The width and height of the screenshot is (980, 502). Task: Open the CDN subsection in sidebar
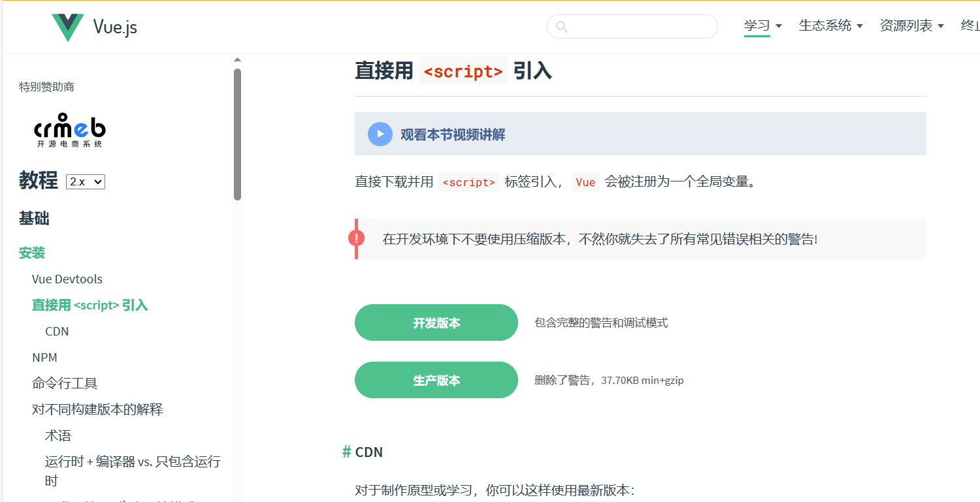(x=57, y=331)
